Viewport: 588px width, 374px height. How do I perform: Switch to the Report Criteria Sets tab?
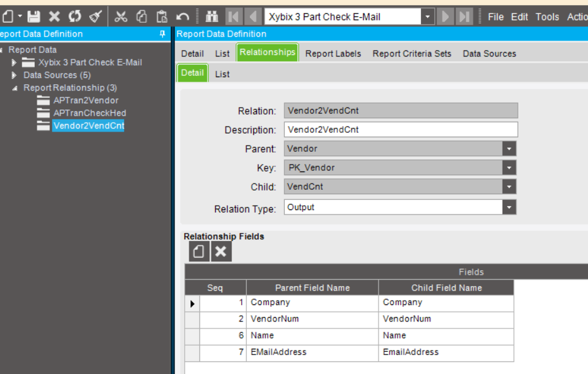pos(412,54)
